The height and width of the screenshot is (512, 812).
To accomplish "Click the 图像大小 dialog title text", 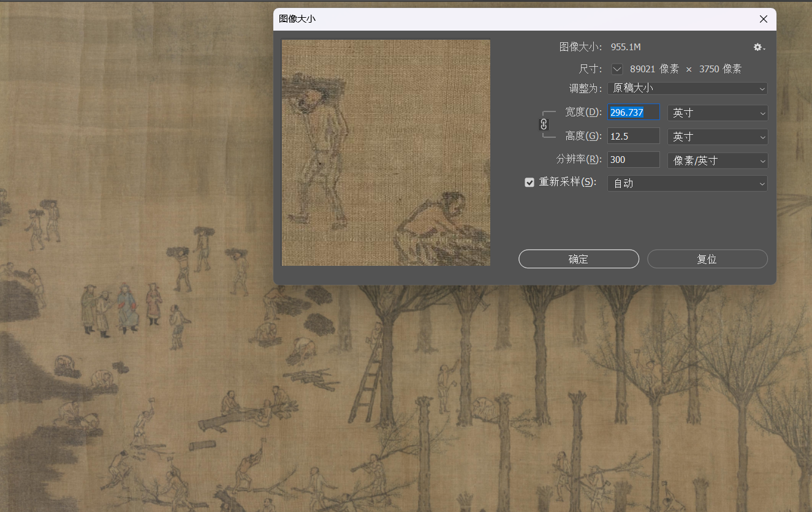I will tap(297, 19).
